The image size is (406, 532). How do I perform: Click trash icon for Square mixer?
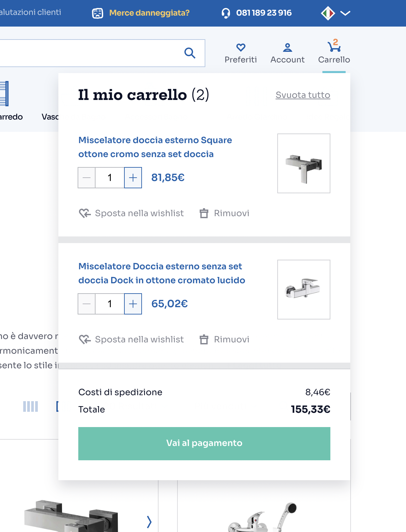tap(204, 213)
